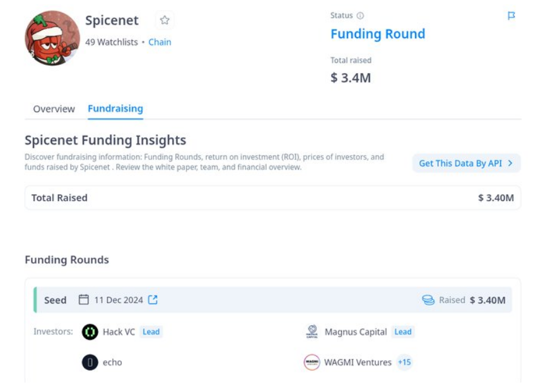Click the Hack VC investor logo
The width and height of the screenshot is (543, 392).
(90, 332)
